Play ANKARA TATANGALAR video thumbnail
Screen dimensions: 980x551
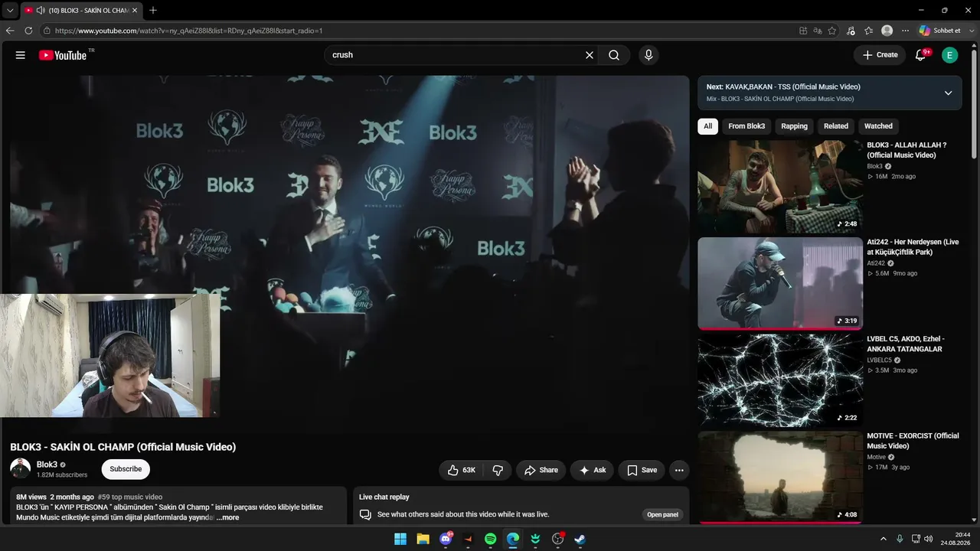(x=780, y=380)
